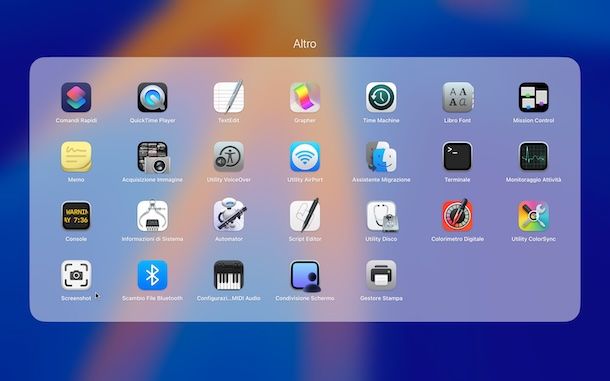Launch the Terminale app
The width and height of the screenshot is (610, 381).
click(x=458, y=156)
